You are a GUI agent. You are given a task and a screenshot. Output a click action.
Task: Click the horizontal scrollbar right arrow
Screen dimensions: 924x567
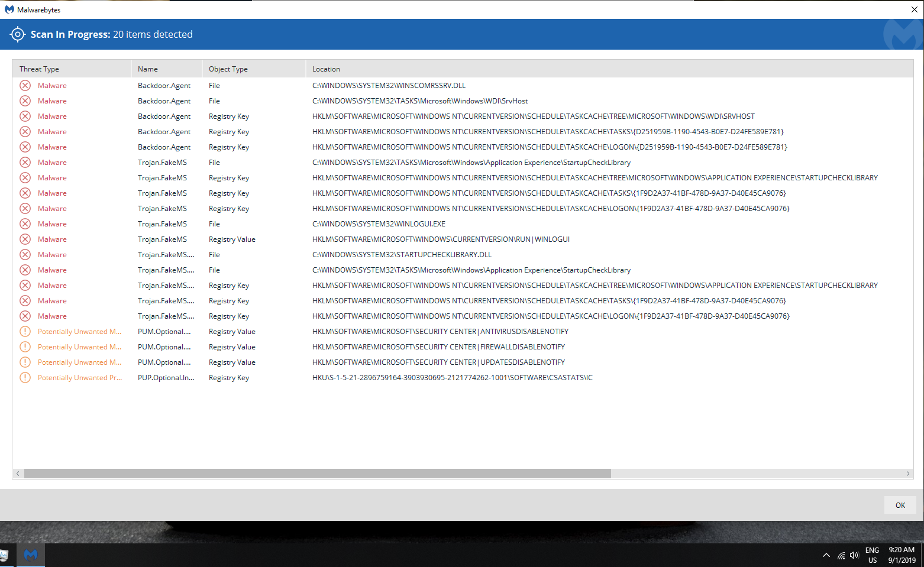pos(908,474)
